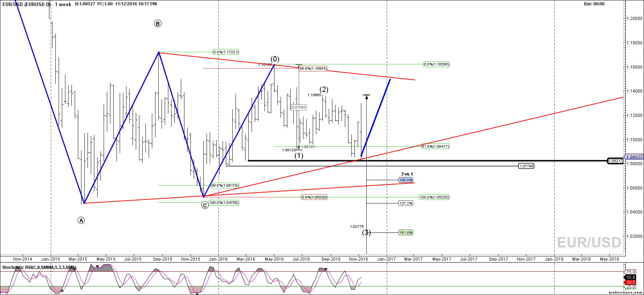Click the 75.0 overbought level label

(631, 272)
